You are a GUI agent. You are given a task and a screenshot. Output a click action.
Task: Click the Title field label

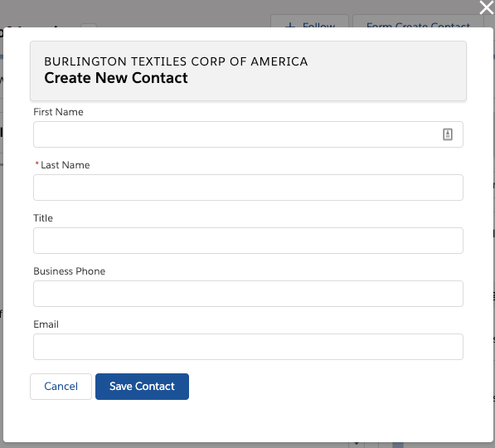(x=43, y=218)
